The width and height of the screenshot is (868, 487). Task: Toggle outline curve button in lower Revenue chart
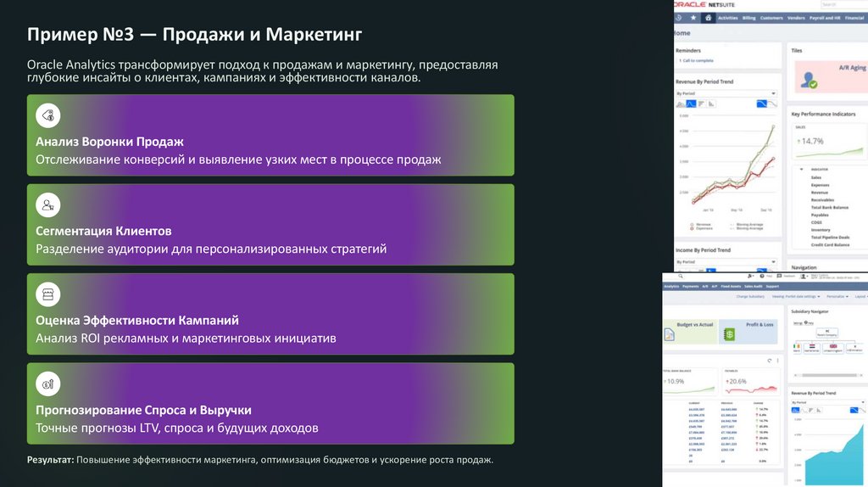[863, 410]
